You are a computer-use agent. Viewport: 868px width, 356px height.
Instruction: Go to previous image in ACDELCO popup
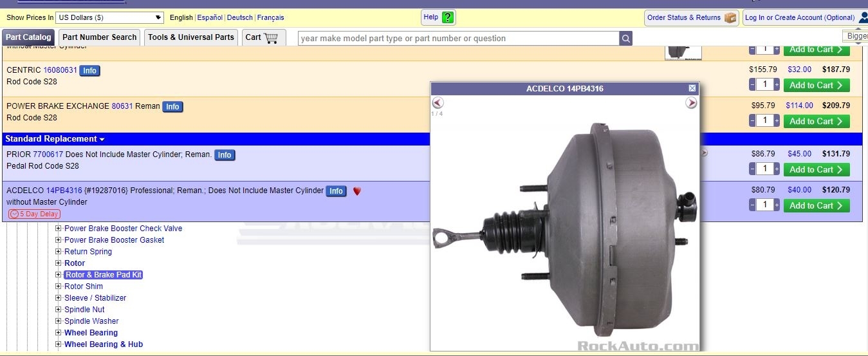click(438, 102)
